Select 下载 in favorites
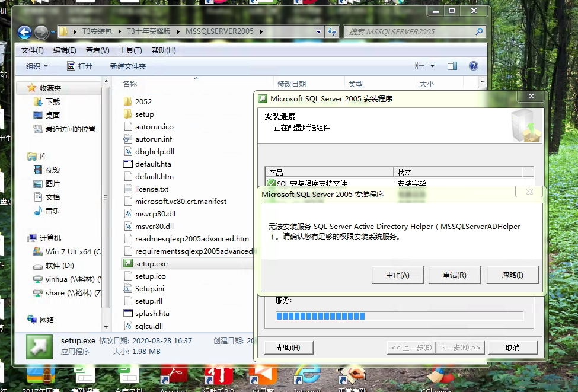The image size is (578, 392). click(53, 102)
